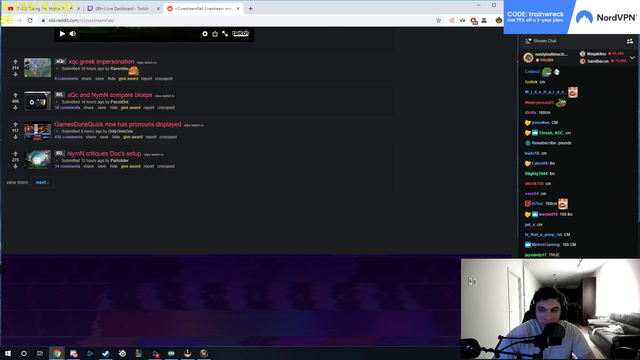The width and height of the screenshot is (640, 360).
Task: Expand the gift leaderboard chevron in chat
Action: pyautogui.click(x=632, y=58)
